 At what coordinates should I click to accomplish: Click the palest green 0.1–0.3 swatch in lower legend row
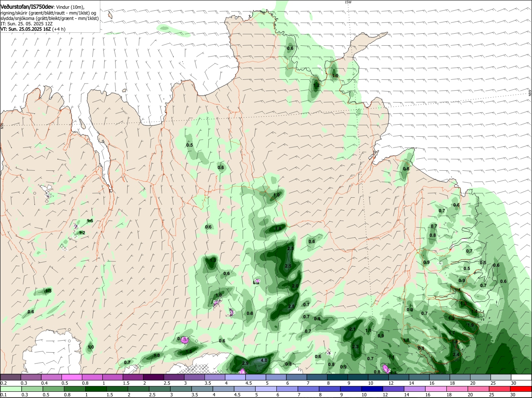(x=11, y=389)
